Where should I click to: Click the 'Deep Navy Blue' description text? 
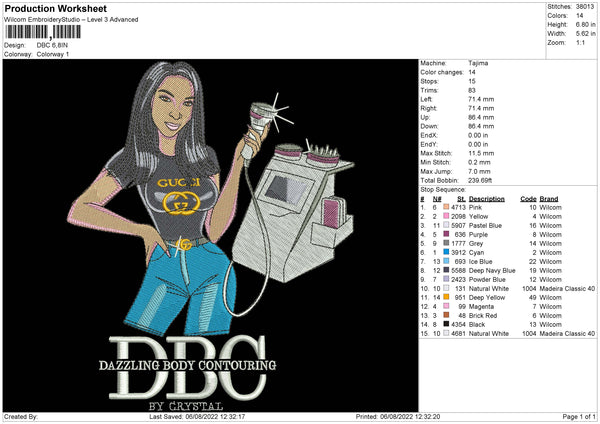[x=492, y=271]
